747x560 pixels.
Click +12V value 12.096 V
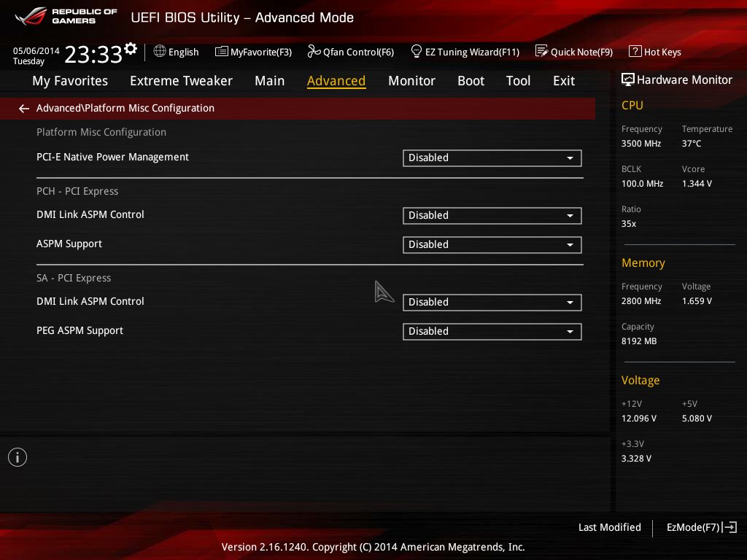click(x=639, y=418)
